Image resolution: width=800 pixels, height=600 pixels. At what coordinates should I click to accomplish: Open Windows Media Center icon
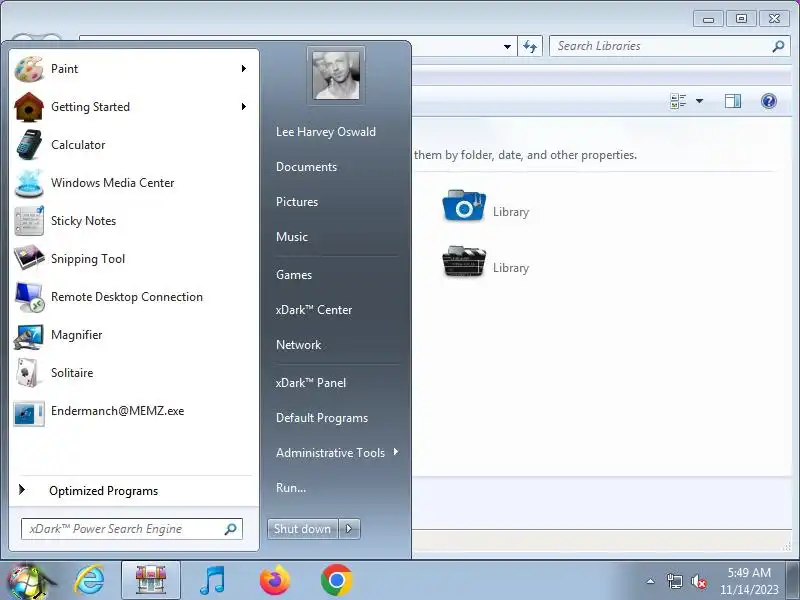point(29,183)
